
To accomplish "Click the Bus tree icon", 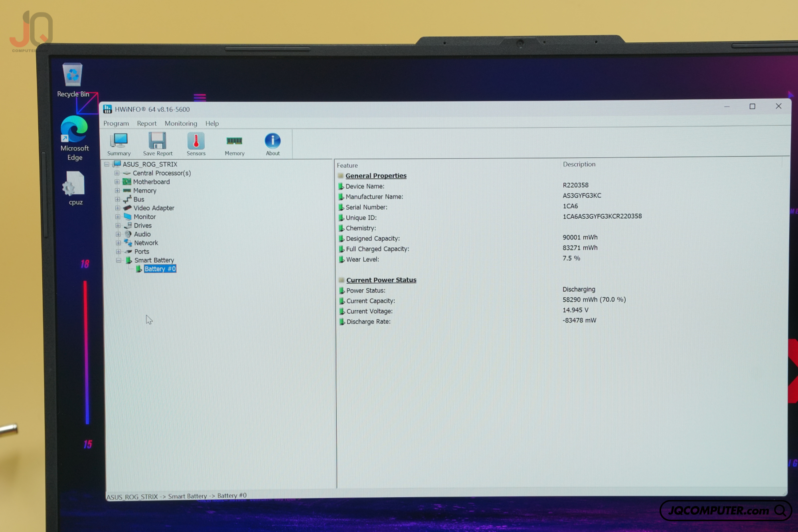I will (127, 199).
